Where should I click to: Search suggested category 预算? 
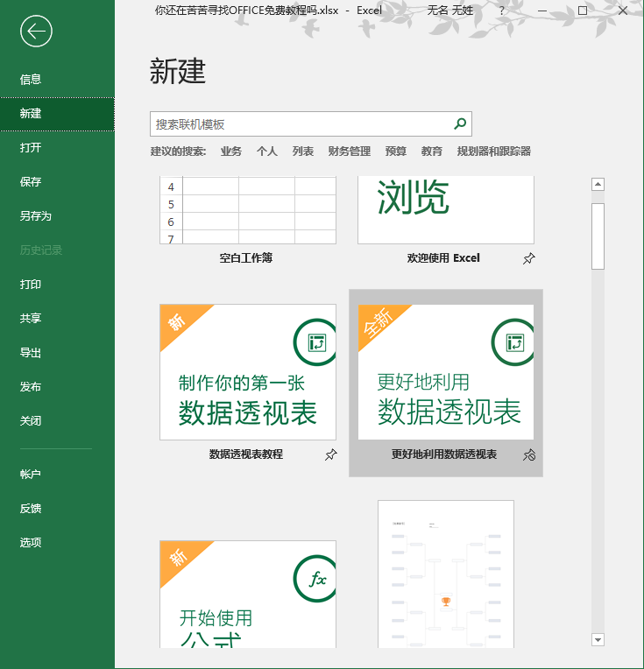click(396, 151)
